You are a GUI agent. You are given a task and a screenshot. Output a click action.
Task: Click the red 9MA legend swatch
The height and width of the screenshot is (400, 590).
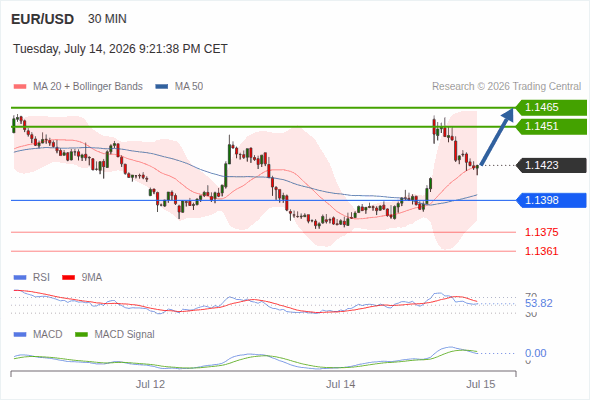pos(68,278)
